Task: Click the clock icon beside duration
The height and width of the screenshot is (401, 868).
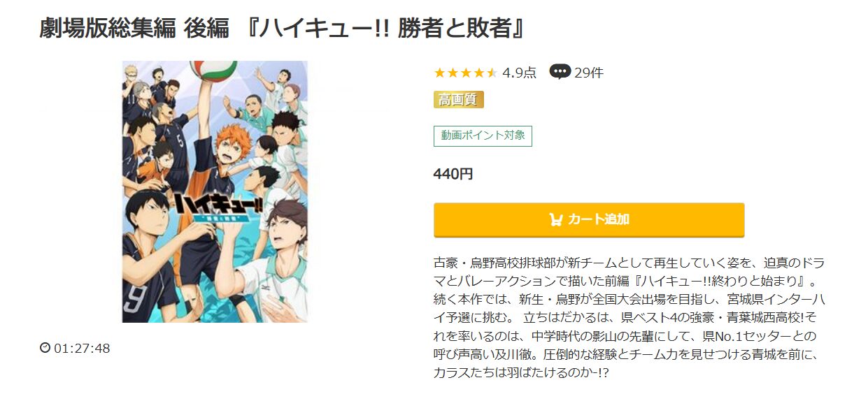Action: tap(45, 348)
